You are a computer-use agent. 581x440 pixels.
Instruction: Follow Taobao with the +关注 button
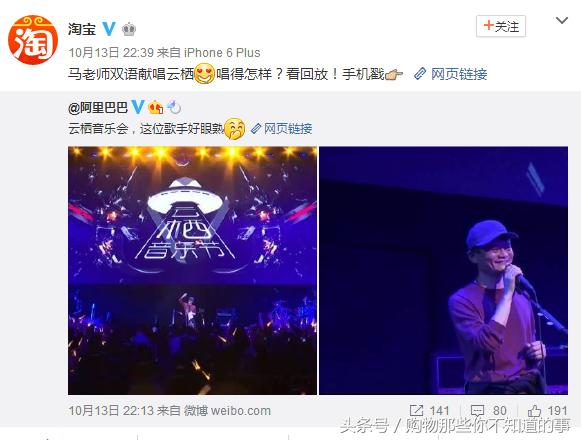tap(501, 26)
